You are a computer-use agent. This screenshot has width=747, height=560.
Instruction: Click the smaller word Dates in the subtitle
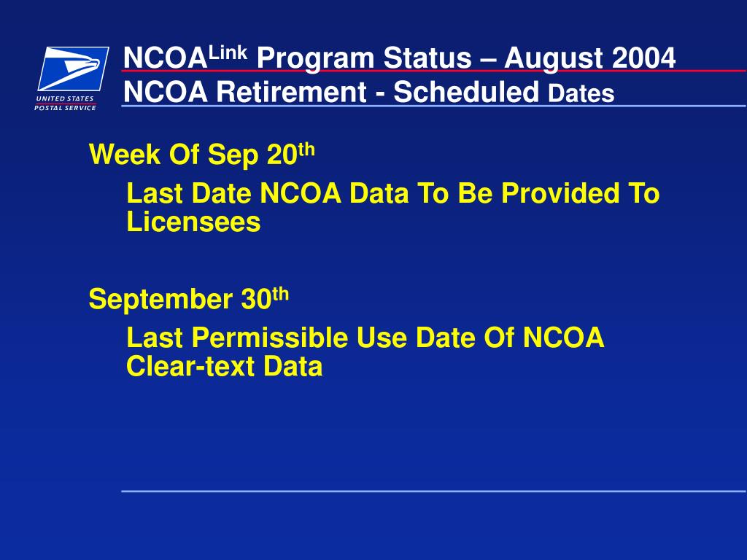581,93
